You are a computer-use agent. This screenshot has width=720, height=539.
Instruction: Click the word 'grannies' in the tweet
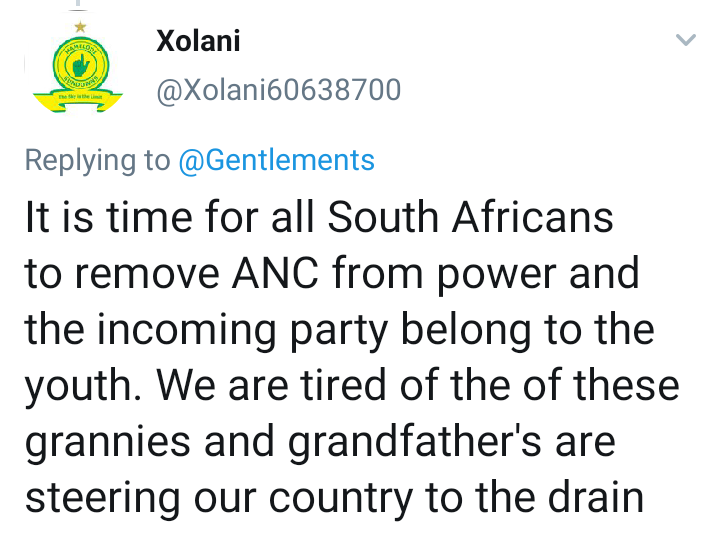click(x=107, y=442)
